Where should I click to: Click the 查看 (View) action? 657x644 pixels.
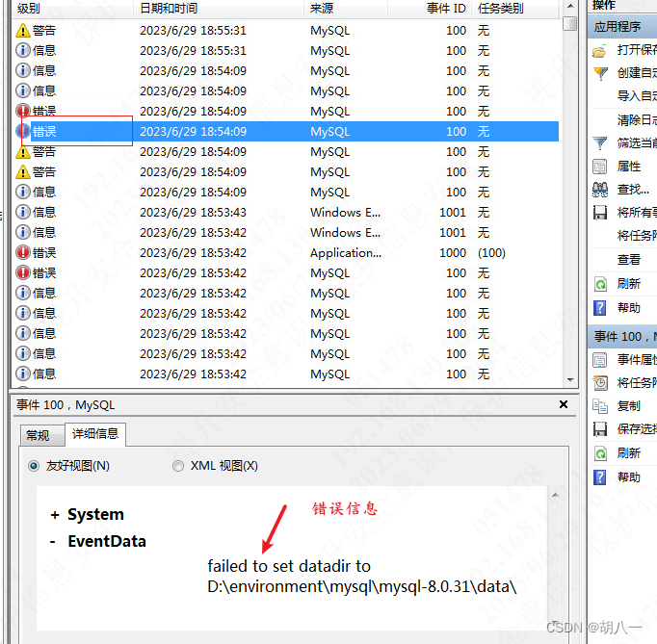[629, 260]
